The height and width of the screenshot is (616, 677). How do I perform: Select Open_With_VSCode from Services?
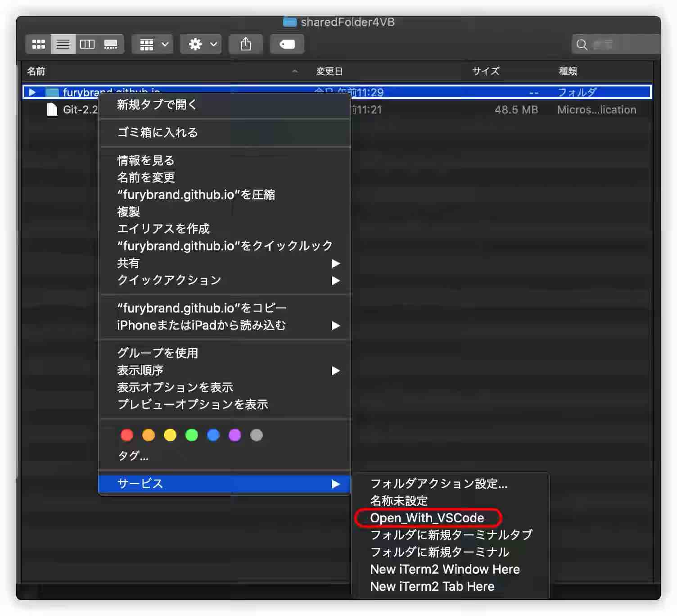(427, 518)
